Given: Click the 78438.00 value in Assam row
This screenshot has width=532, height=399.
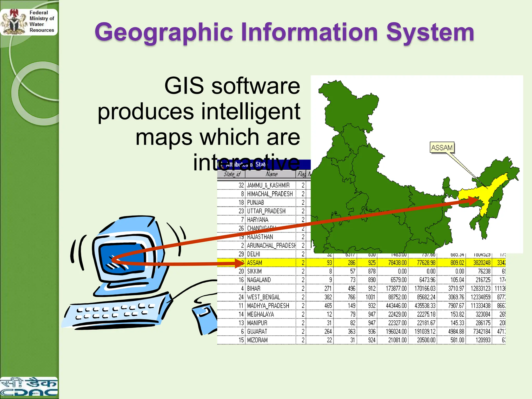Looking at the screenshot, I should point(397,263).
